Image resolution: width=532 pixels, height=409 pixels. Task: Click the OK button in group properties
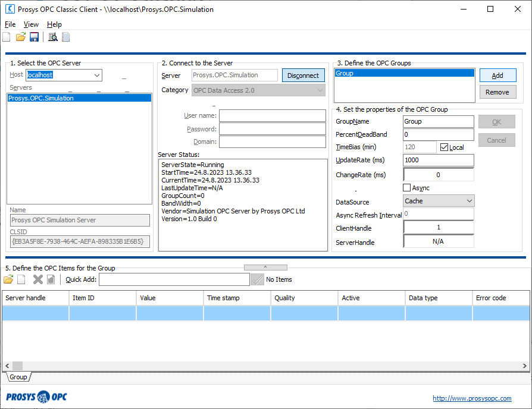pos(497,122)
